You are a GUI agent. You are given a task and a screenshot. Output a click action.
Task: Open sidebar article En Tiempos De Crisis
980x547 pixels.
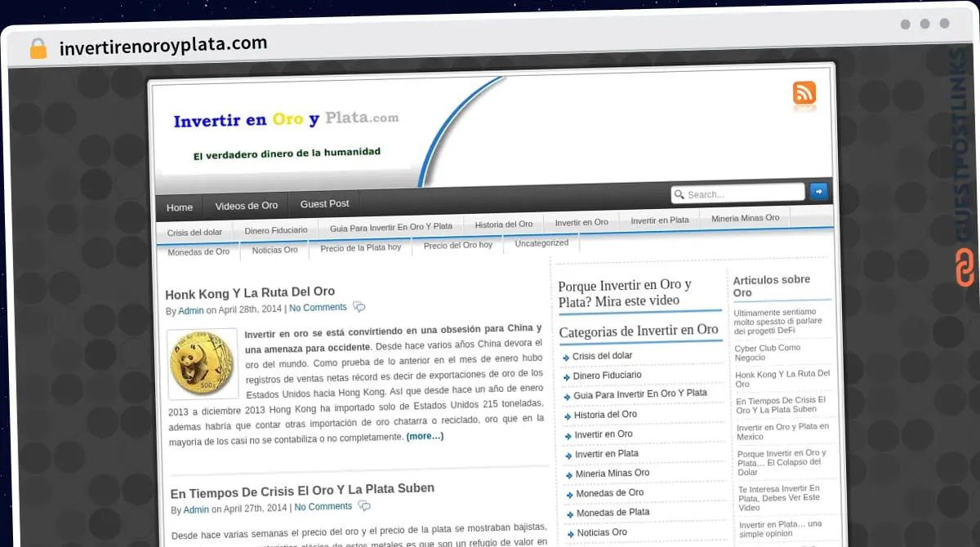coord(781,405)
